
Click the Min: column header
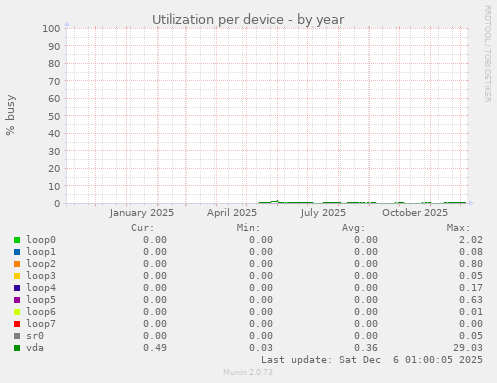tap(248, 228)
